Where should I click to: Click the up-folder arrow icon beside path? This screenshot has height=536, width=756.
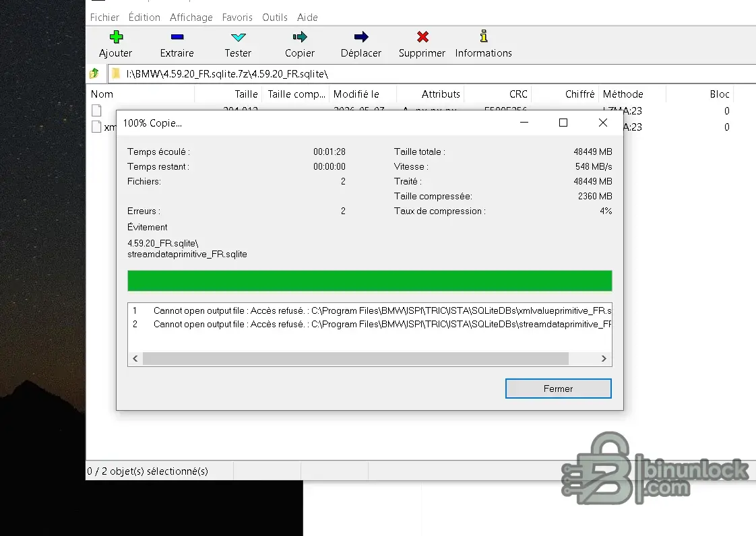coord(94,74)
